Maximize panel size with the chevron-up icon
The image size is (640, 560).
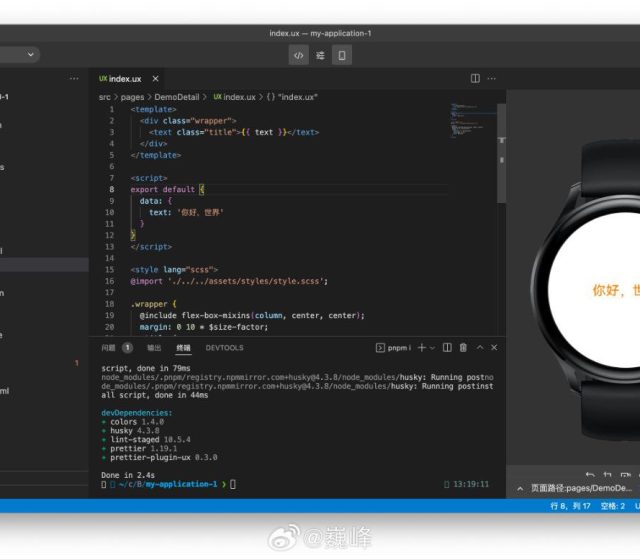(x=481, y=348)
